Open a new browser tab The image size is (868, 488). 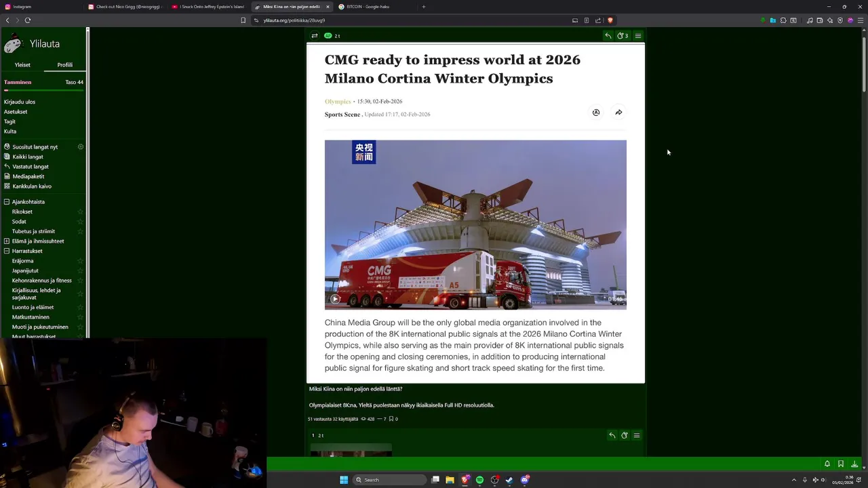tap(424, 7)
